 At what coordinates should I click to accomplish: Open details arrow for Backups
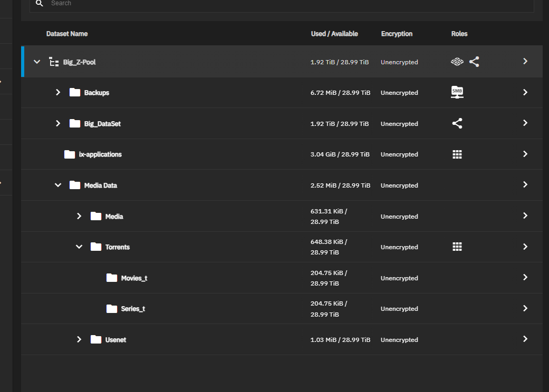tap(525, 92)
